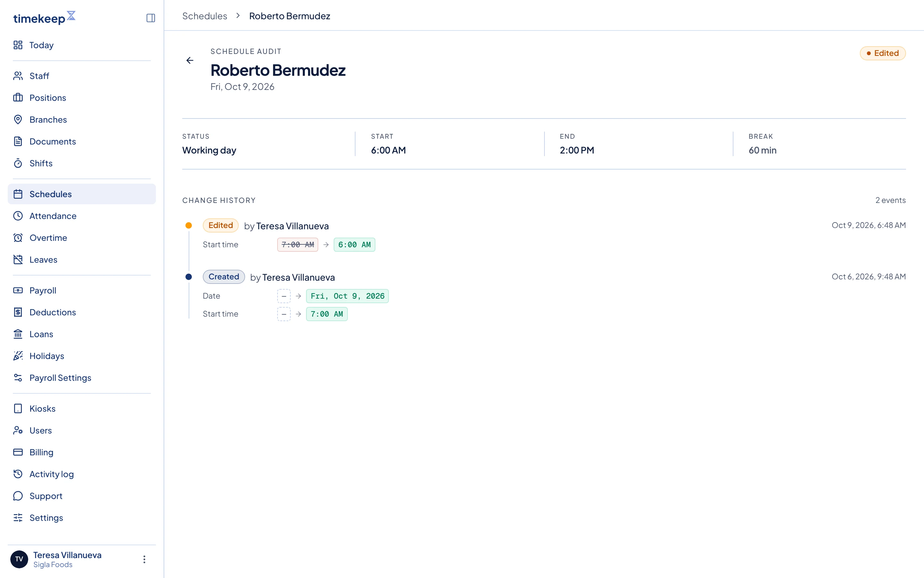The image size is (924, 578).
Task: Click the Loans bank icon
Action: 18,334
